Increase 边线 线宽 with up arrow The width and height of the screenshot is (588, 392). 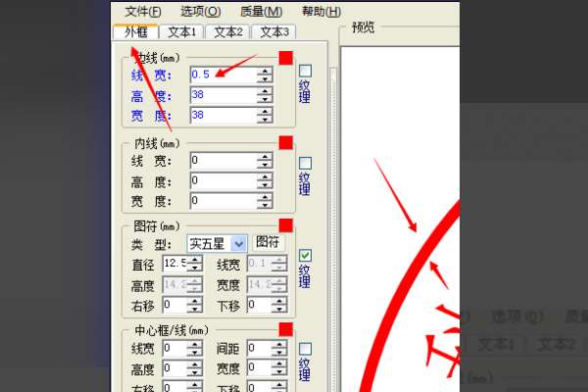(265, 72)
